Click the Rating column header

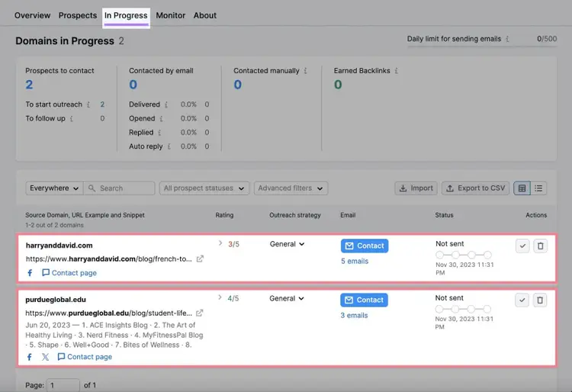click(224, 215)
